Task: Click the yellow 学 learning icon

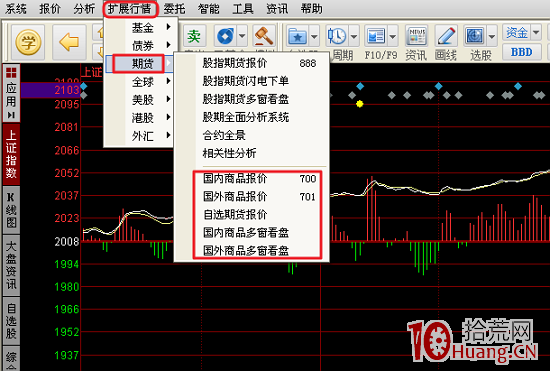Action: pyautogui.click(x=28, y=42)
